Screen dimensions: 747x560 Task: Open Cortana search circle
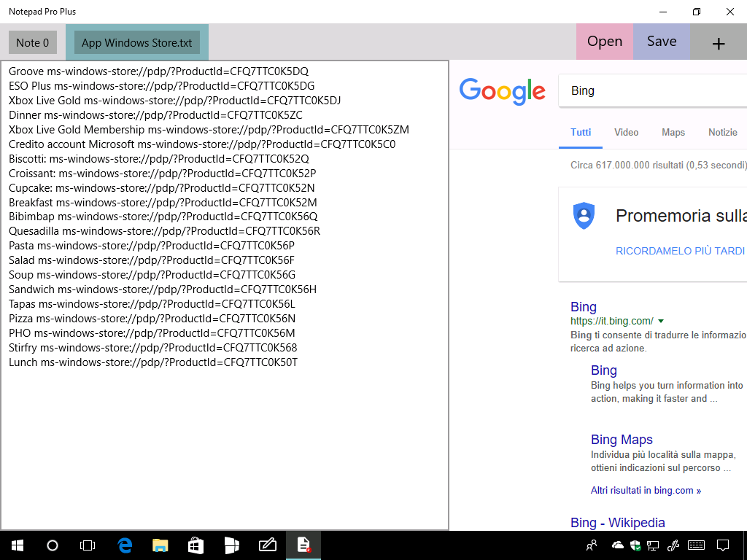pos(53,545)
